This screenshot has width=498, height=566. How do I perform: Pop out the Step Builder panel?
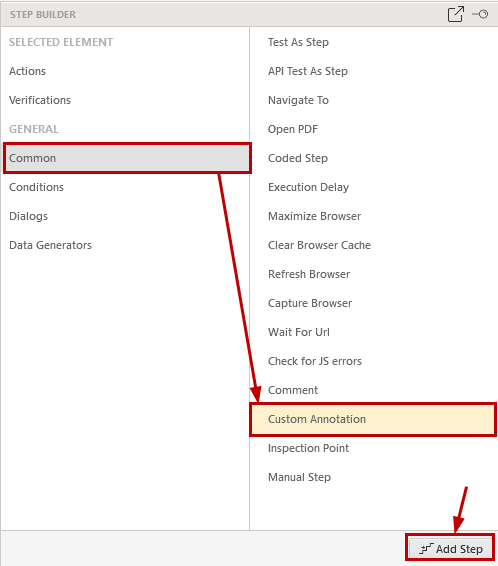(455, 14)
